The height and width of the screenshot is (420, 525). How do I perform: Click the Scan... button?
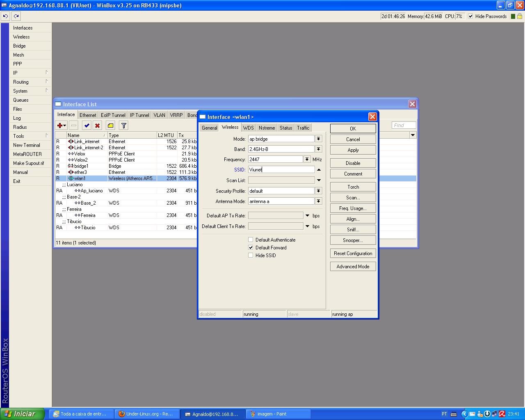[353, 198]
